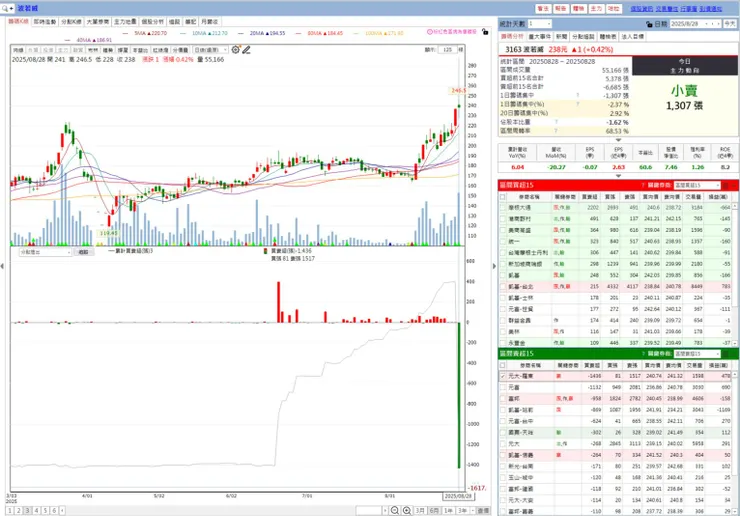
Task: Uncheck the box for 元大-羅東 row
Action: [x=503, y=376]
